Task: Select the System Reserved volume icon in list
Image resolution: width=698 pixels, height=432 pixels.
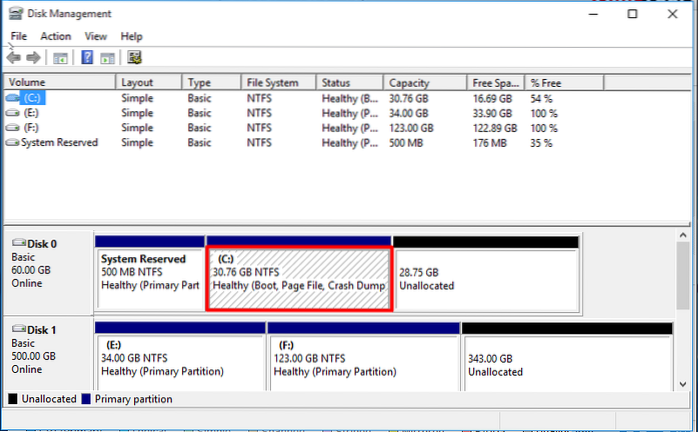Action: 12,143
